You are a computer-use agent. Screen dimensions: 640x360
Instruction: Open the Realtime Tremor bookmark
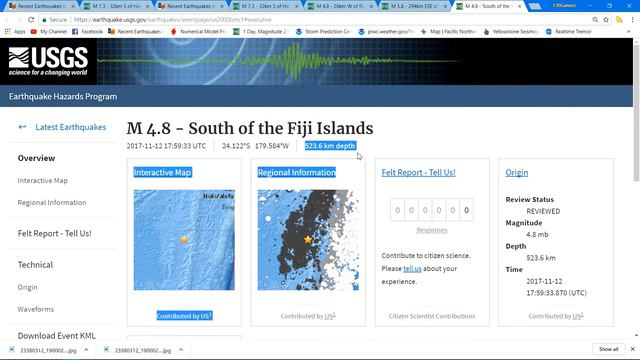tap(569, 31)
